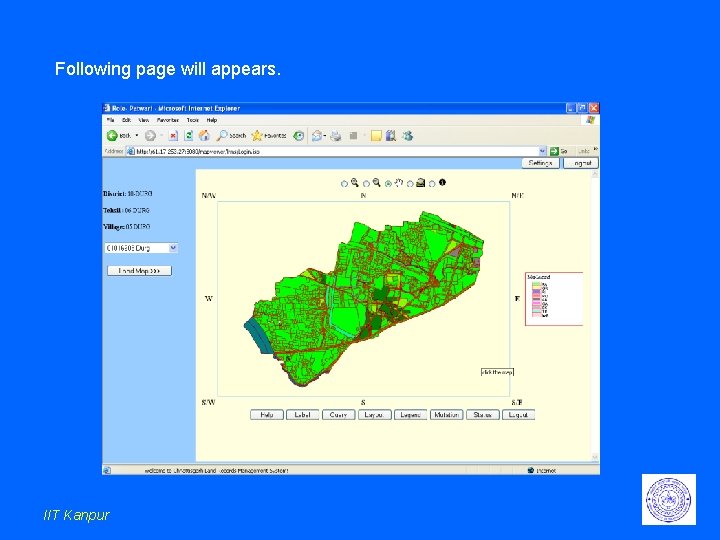This screenshot has height=540, width=720.
Task: Click the pan hand map tool icon
Action: click(x=399, y=182)
